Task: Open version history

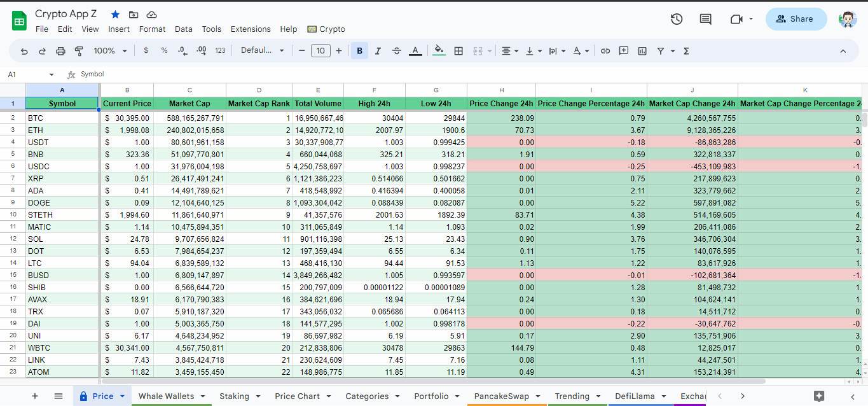Action: [x=677, y=19]
